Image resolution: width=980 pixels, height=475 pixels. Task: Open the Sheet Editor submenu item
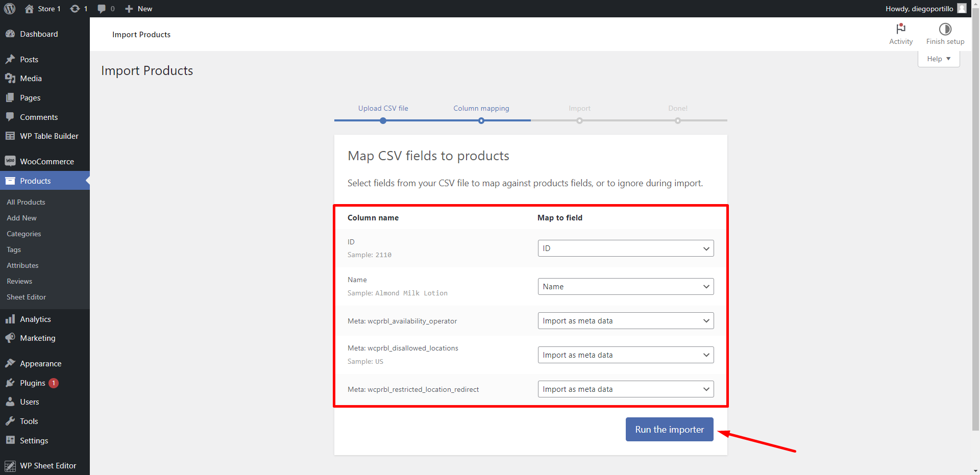click(26, 297)
